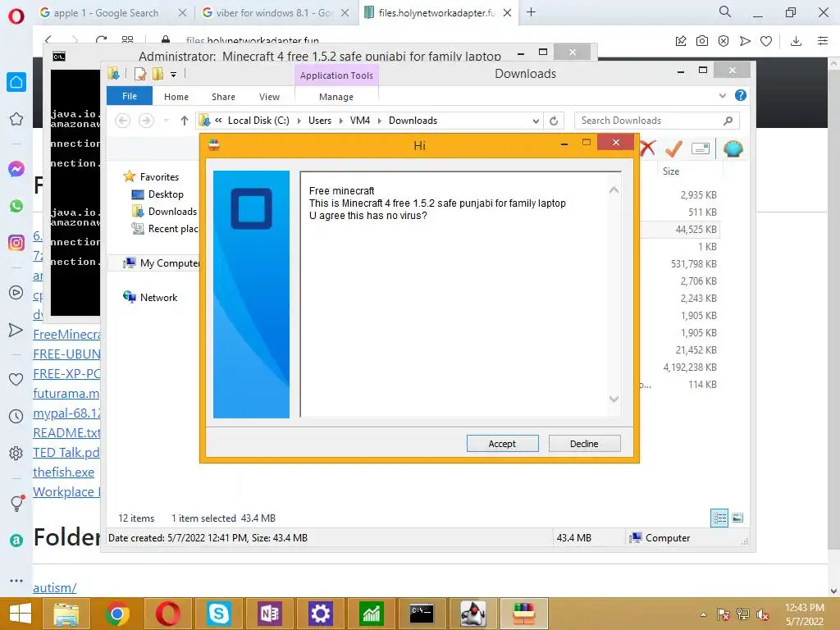This screenshot has height=630, width=840.
Task: Click the new folder icon in quick access toolbar
Action: [x=157, y=74]
